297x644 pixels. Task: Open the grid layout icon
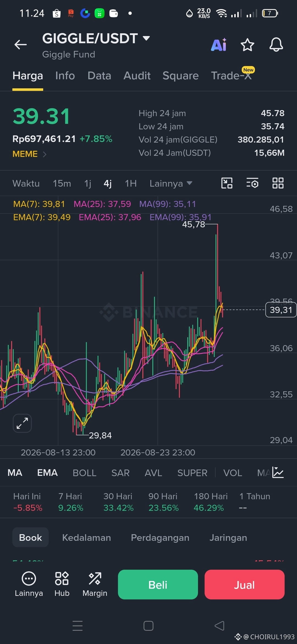278,183
